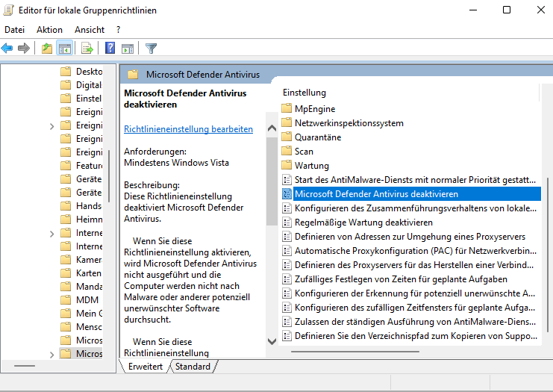553x392 pixels.
Task: Click the Richtlinieneinstellung bearbeiten link
Action: [188, 129]
